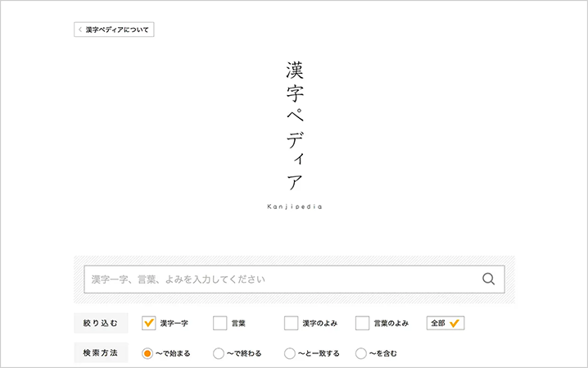Choose the ～で終わる search method

coord(219,353)
